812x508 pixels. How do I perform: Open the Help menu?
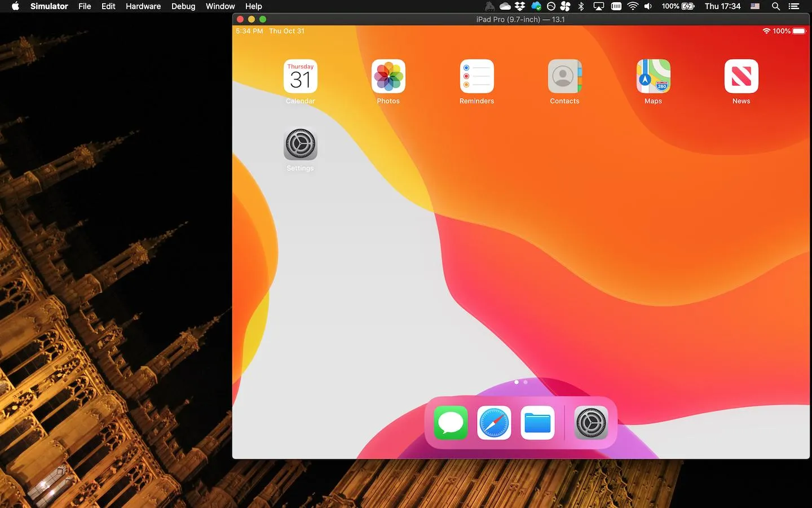click(254, 6)
